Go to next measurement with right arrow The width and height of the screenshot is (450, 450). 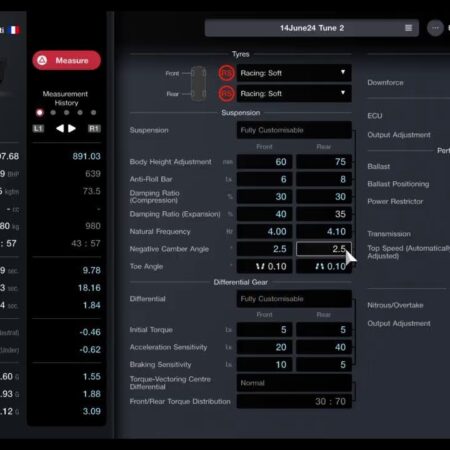point(72,129)
